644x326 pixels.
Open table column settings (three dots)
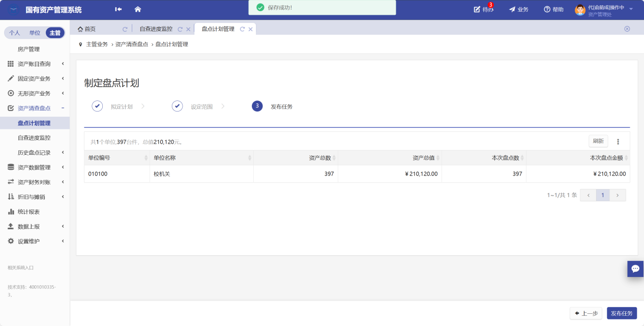(618, 142)
